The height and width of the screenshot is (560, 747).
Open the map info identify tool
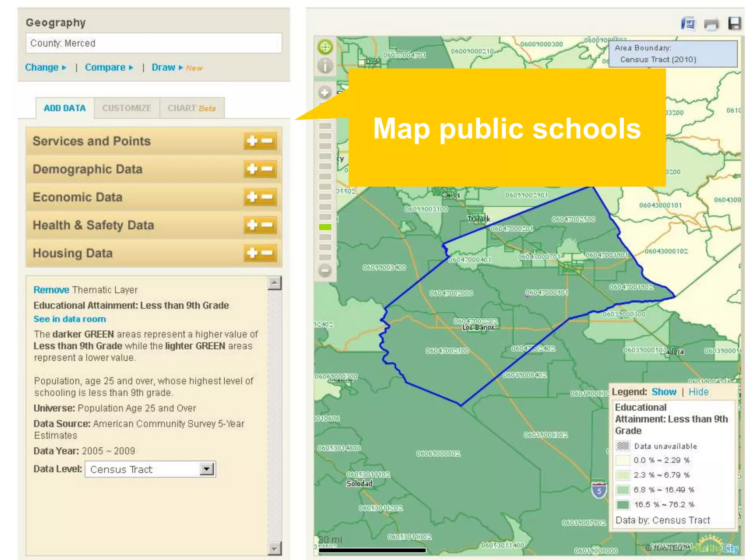[x=325, y=66]
